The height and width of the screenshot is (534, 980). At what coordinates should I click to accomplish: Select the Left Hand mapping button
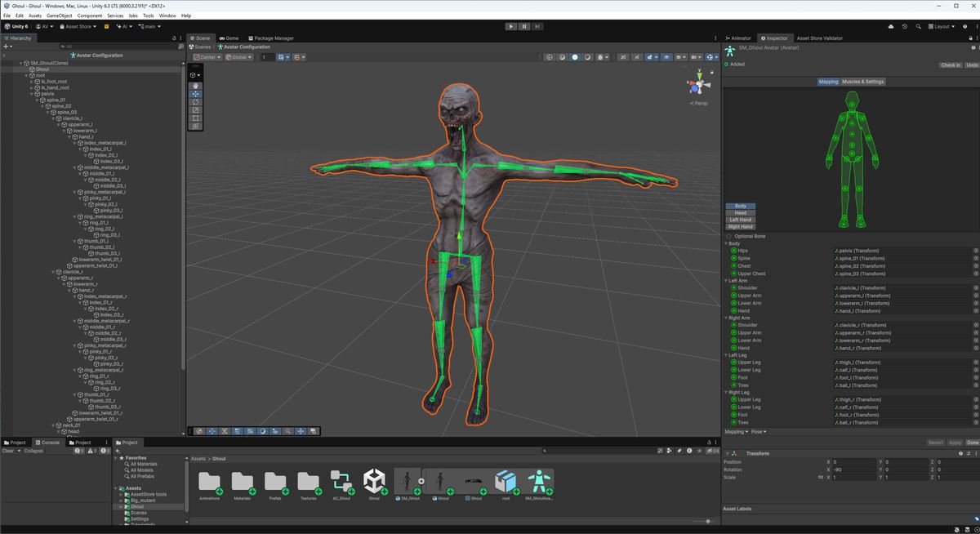741,220
